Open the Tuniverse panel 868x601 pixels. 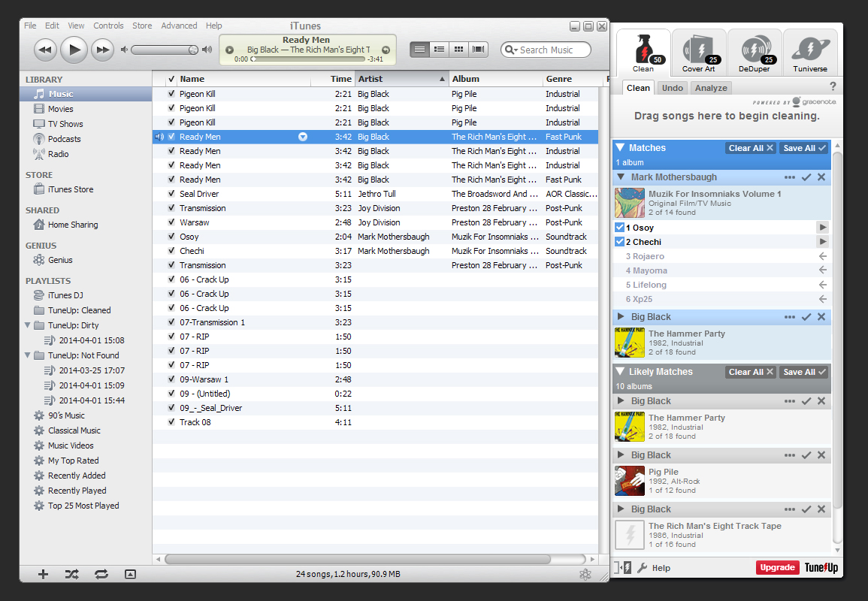click(809, 53)
